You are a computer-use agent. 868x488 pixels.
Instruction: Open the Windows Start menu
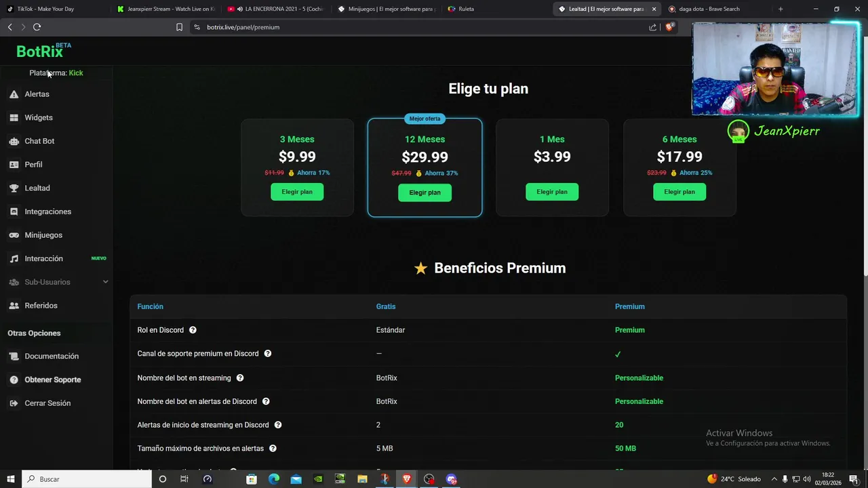pos(10,479)
